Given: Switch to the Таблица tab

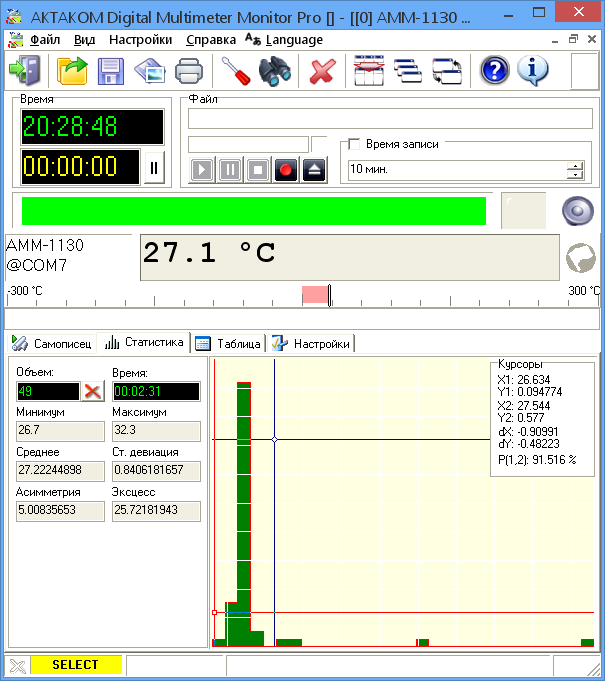Looking at the screenshot, I should pos(228,344).
